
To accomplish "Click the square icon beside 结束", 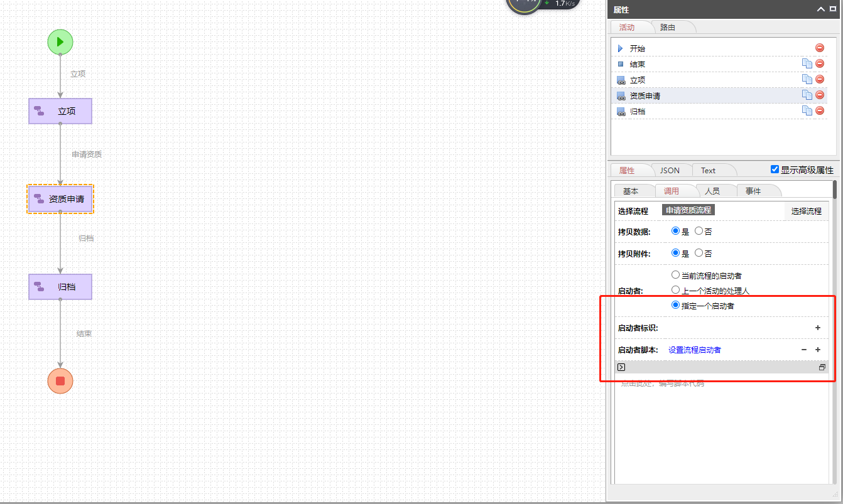I will 621,64.
